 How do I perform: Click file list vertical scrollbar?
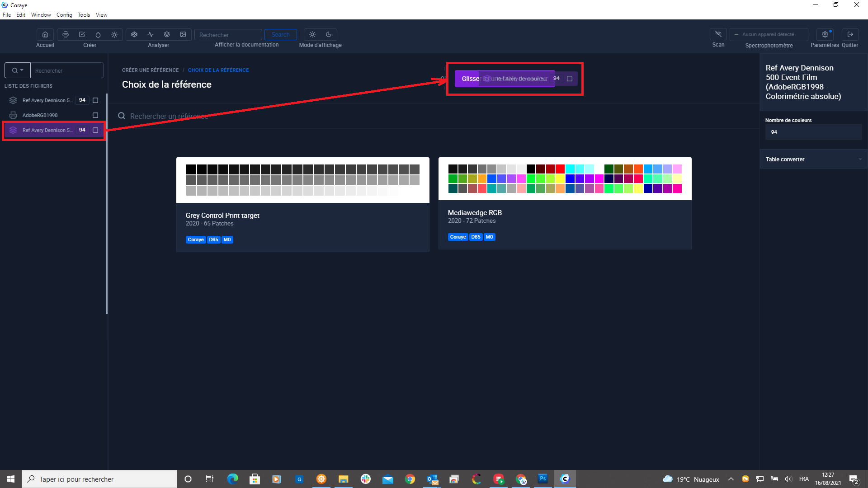107,203
